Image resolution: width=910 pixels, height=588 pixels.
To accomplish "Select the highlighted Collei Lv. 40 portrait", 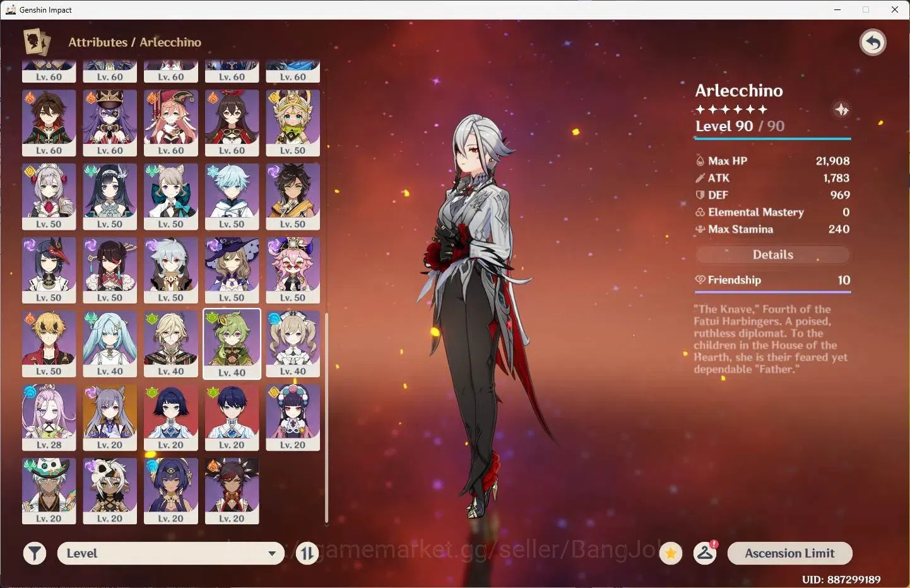I will pyautogui.click(x=232, y=344).
